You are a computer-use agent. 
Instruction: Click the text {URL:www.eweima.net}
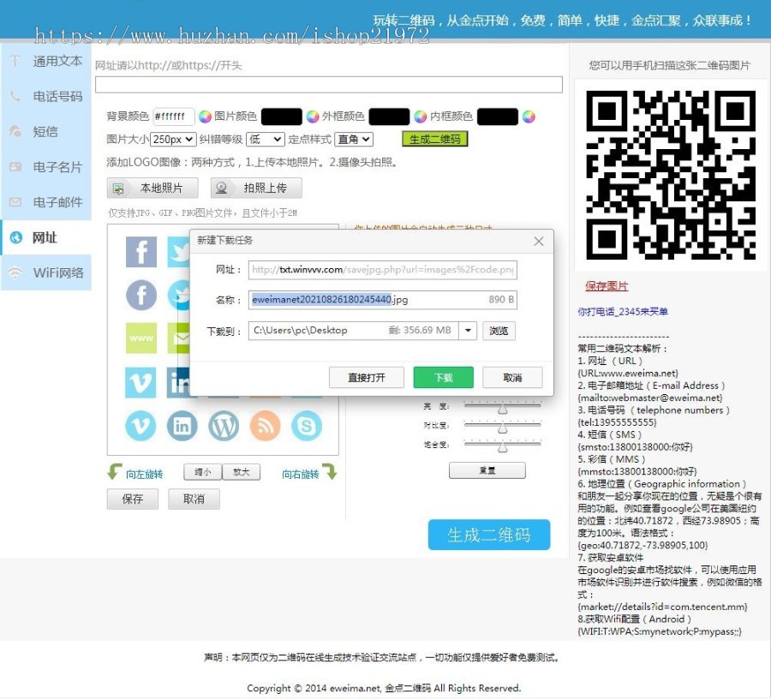coord(628,373)
